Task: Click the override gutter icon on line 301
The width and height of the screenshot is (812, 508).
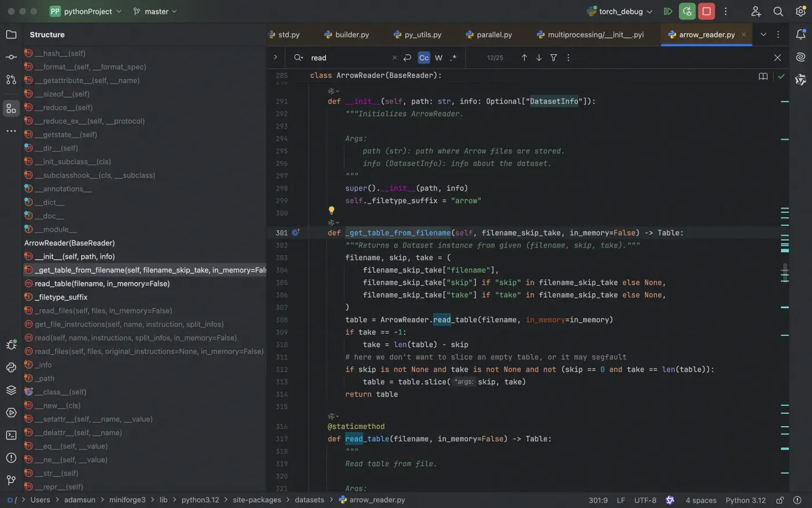Action: point(295,232)
